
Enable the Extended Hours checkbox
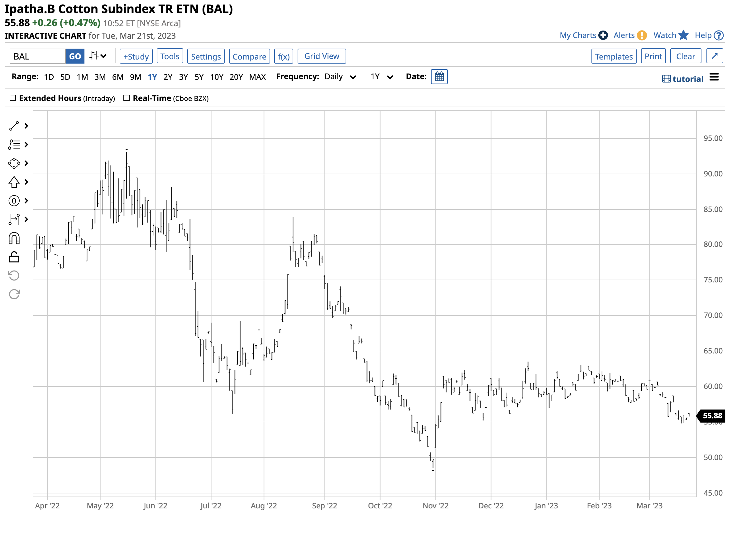13,98
